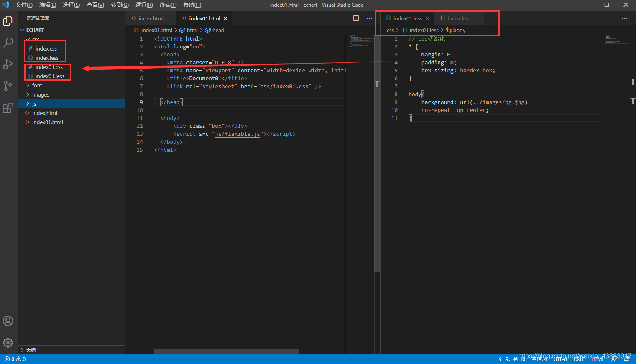This screenshot has height=364, width=636.
Task: Follow the ../images/bg.jpg link in less file
Action: tap(498, 102)
